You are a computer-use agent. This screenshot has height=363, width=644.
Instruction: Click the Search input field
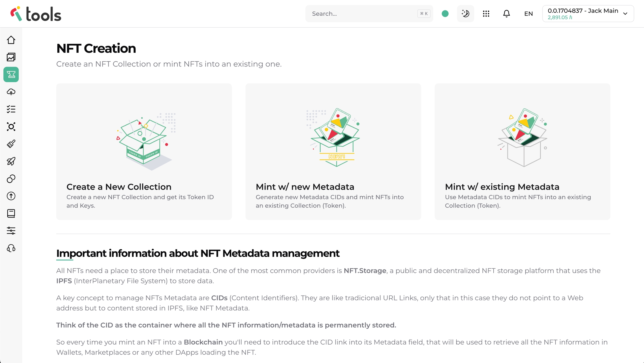pyautogui.click(x=363, y=14)
